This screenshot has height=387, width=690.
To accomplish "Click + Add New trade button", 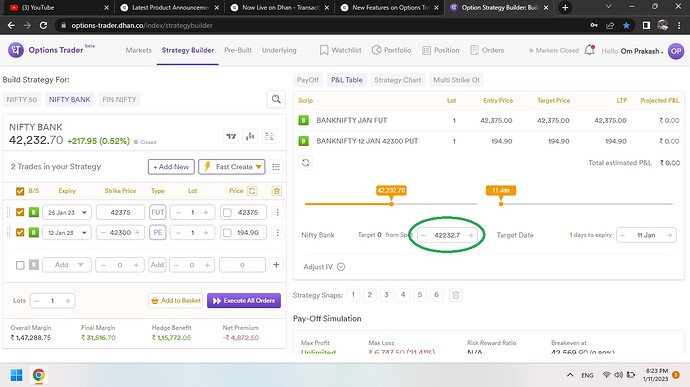I will (x=171, y=167).
